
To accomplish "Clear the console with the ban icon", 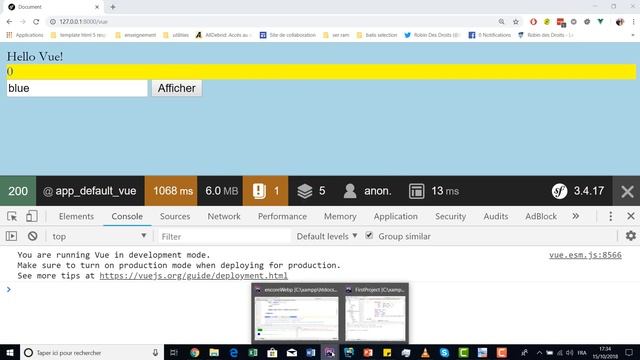I will [33, 236].
